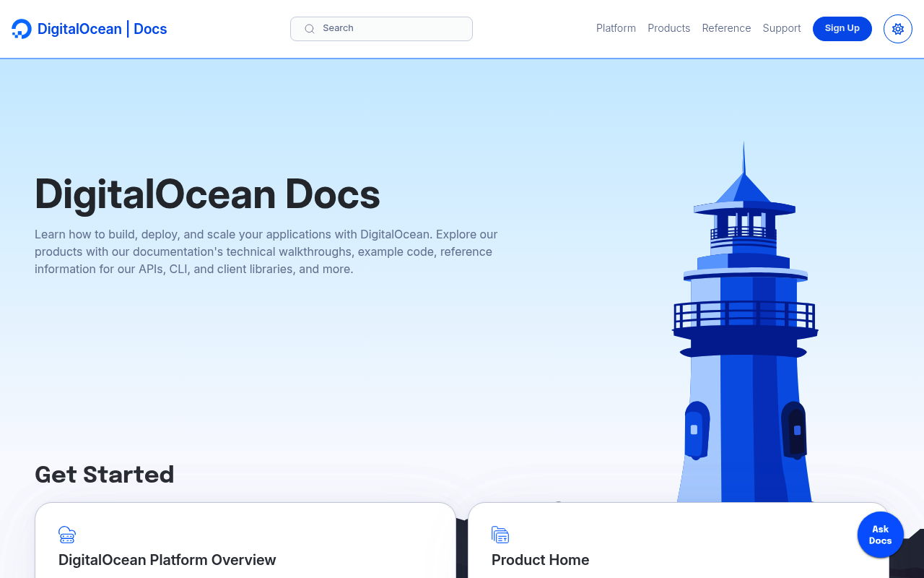This screenshot has height=578, width=924.
Task: Open the gear settings icon button
Action: pyautogui.click(x=898, y=29)
